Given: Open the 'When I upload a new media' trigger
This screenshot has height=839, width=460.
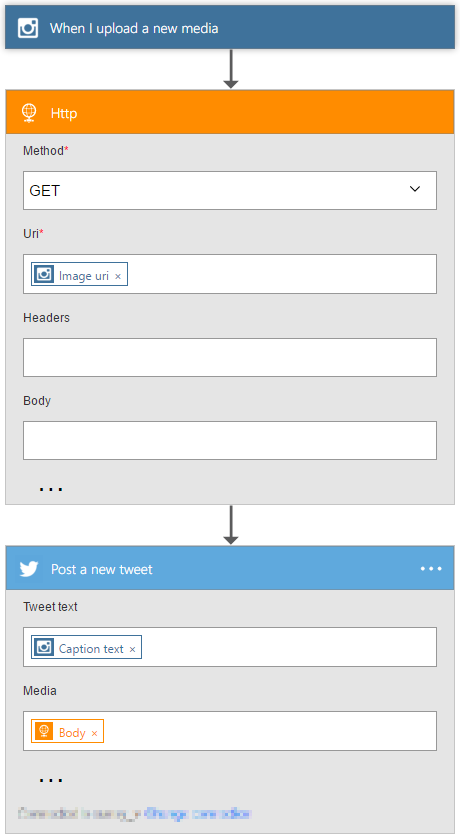Looking at the screenshot, I should click(x=230, y=27).
